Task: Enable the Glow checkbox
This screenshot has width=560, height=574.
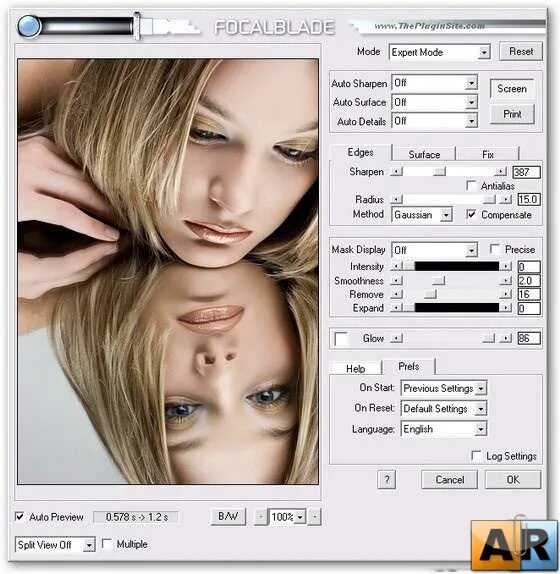Action: pyautogui.click(x=342, y=339)
